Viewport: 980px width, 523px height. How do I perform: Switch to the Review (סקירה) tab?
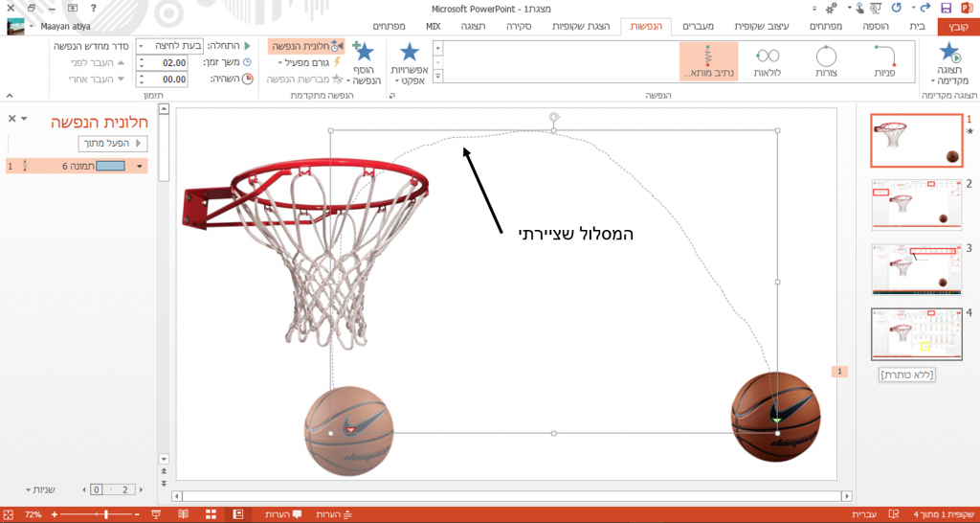click(520, 27)
